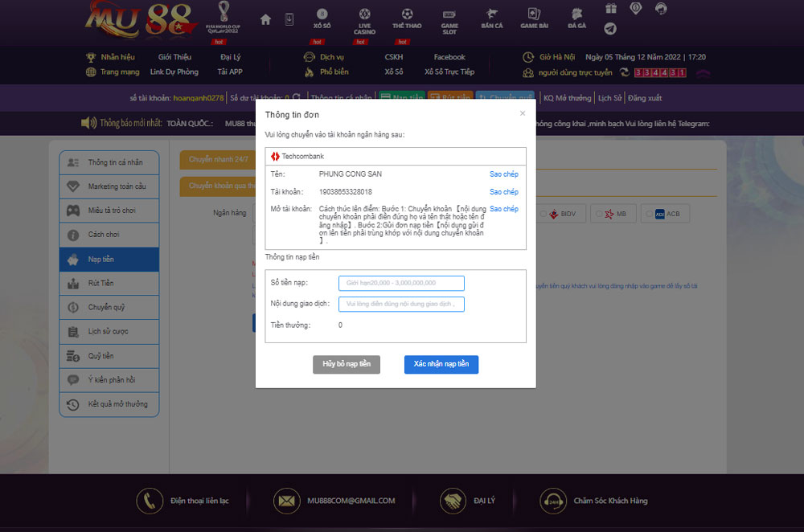Open the Thể Thao sports icon
The width and height of the screenshot is (804, 532).
coord(407,18)
